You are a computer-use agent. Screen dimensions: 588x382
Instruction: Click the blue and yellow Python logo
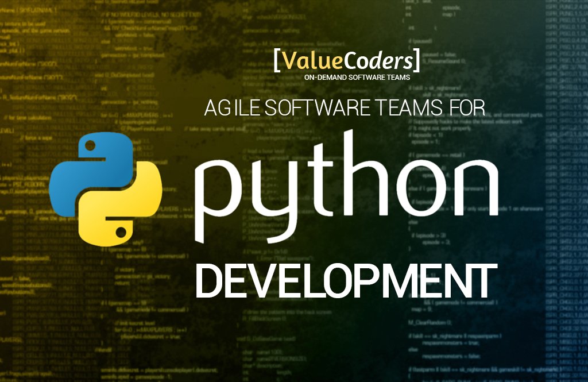point(106,190)
